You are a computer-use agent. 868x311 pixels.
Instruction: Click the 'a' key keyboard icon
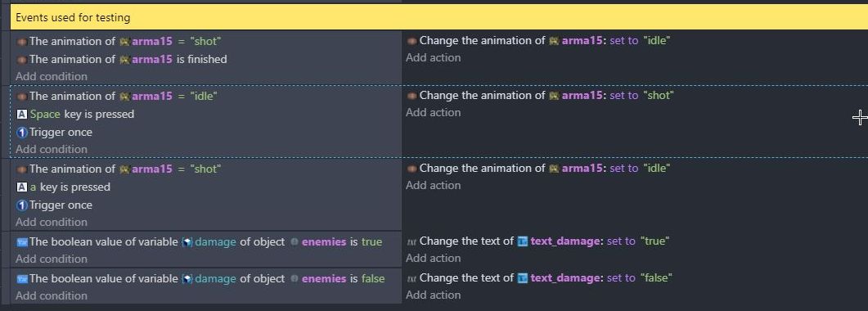[21, 187]
